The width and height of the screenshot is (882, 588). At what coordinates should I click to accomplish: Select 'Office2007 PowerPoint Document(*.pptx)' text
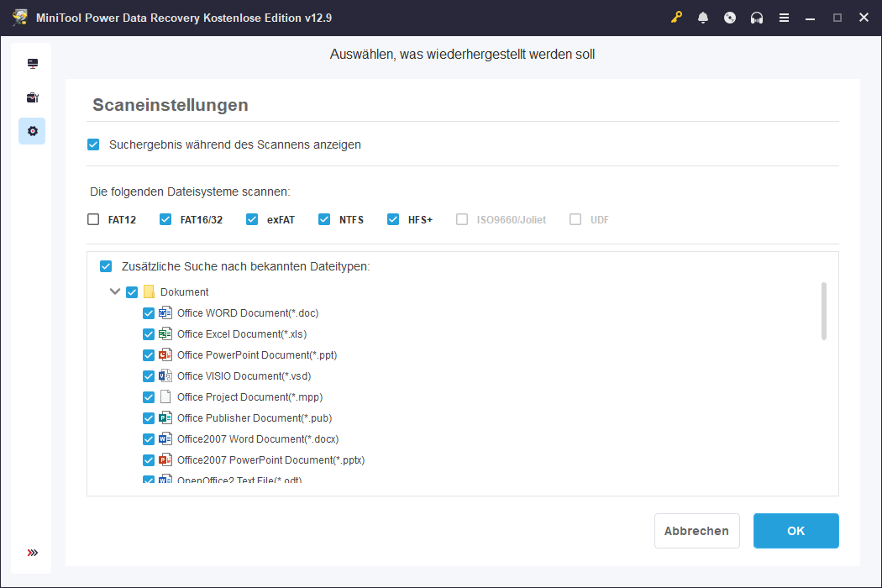point(270,459)
